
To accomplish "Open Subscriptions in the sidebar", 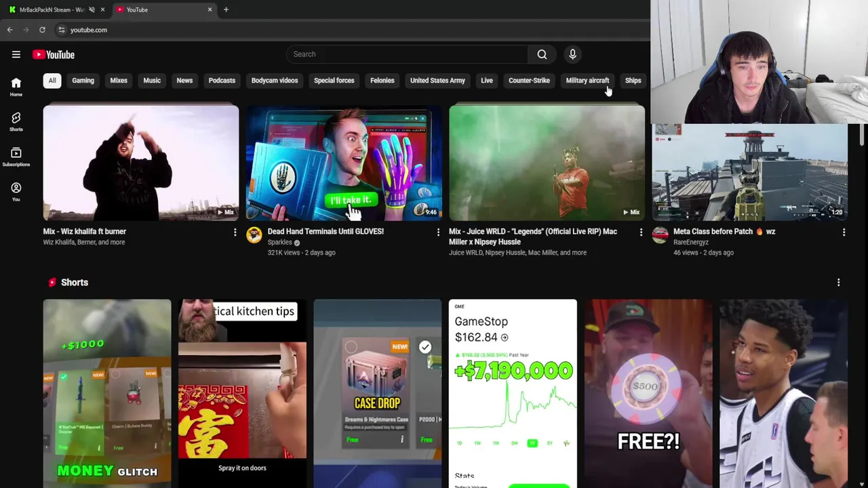I will click(16, 157).
